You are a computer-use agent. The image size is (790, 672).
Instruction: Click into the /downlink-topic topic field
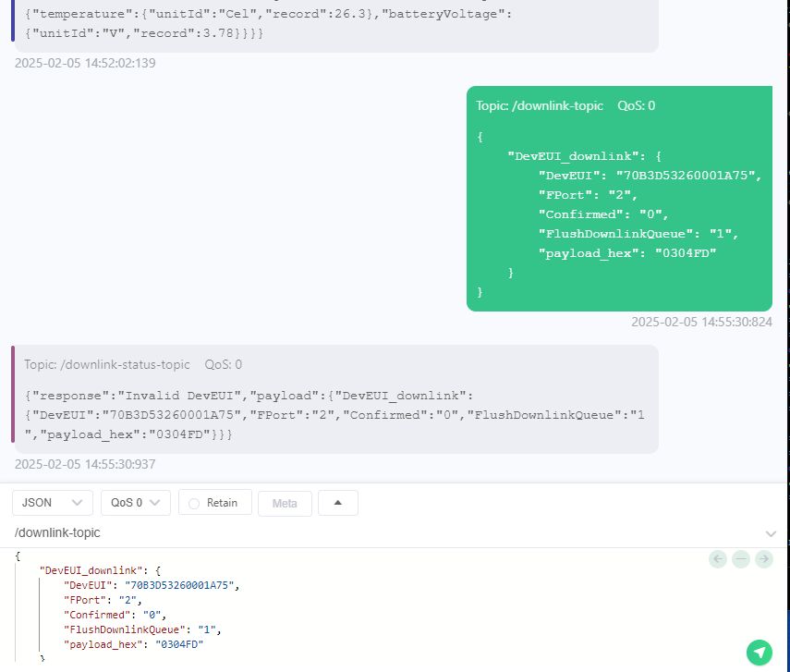coord(370,533)
